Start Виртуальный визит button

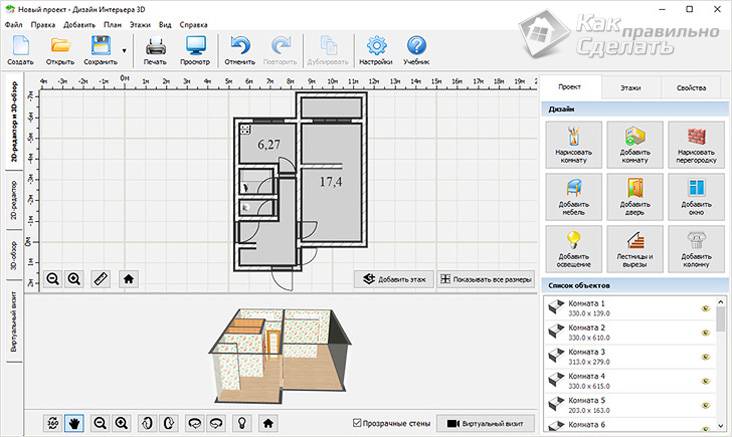(x=486, y=423)
